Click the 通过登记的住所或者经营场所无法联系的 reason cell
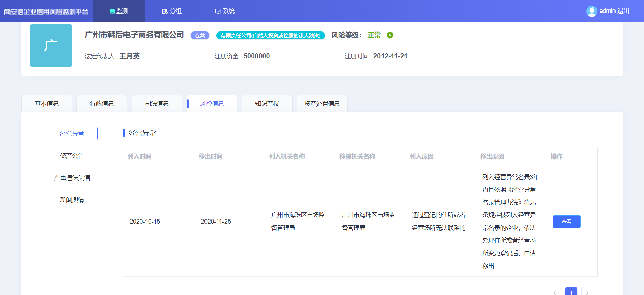Image resolution: width=644 pixels, height=295 pixels. 439,222
